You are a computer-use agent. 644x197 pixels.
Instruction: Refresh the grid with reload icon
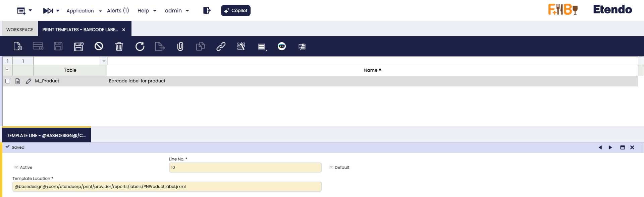click(x=140, y=46)
